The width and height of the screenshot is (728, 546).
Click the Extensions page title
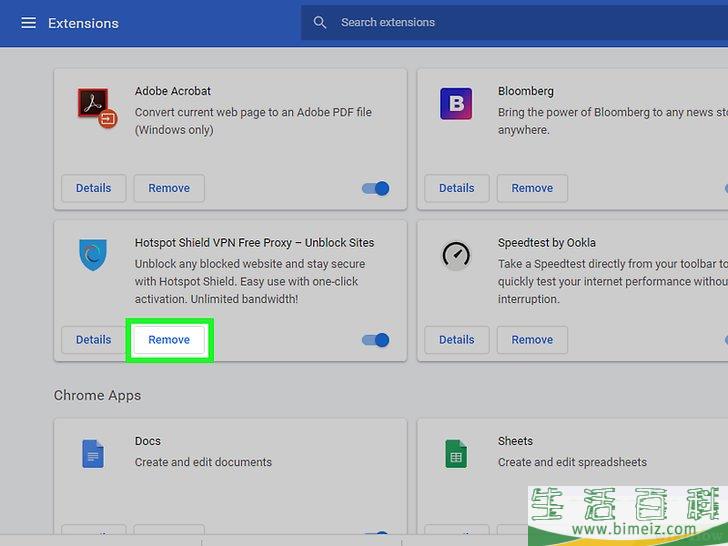coord(84,23)
